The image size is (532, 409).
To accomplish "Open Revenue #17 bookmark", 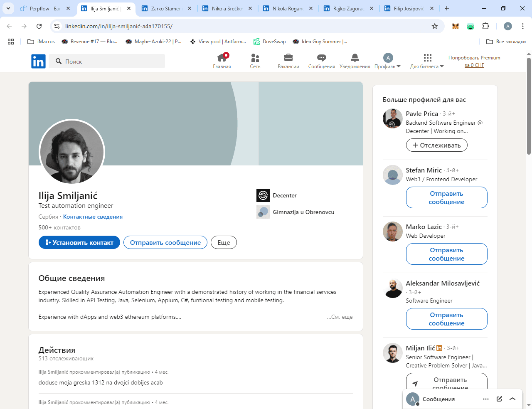I will tap(89, 42).
